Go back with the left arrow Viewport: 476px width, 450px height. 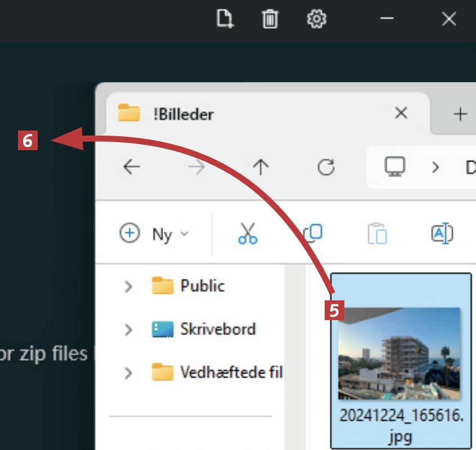click(x=132, y=167)
